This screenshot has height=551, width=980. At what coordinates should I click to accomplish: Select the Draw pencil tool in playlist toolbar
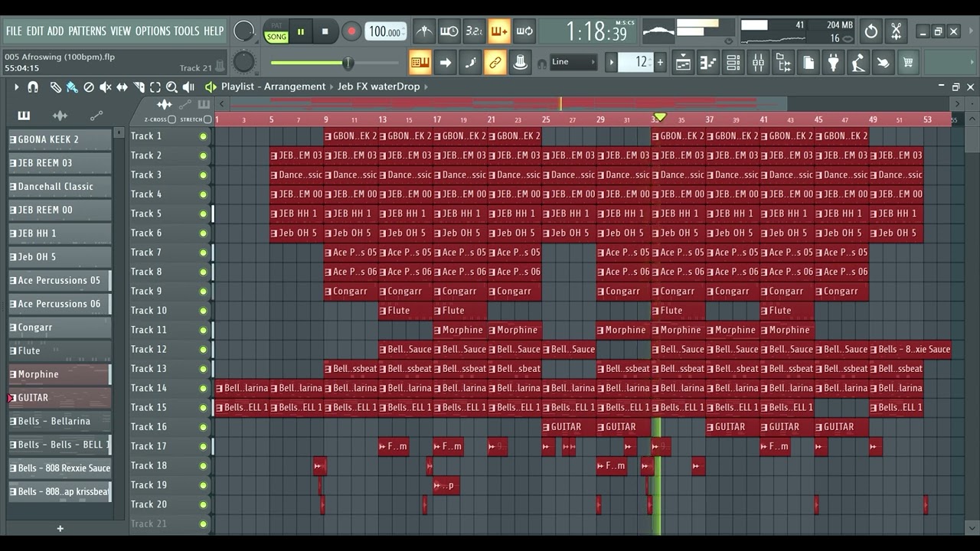pyautogui.click(x=56, y=87)
